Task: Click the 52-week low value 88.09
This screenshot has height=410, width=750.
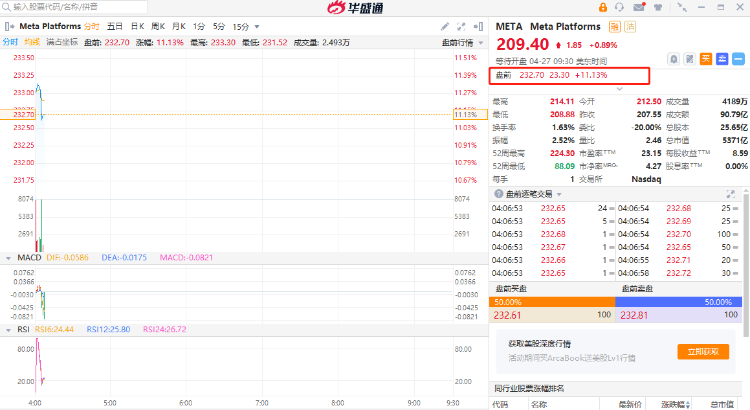Action: coord(564,166)
